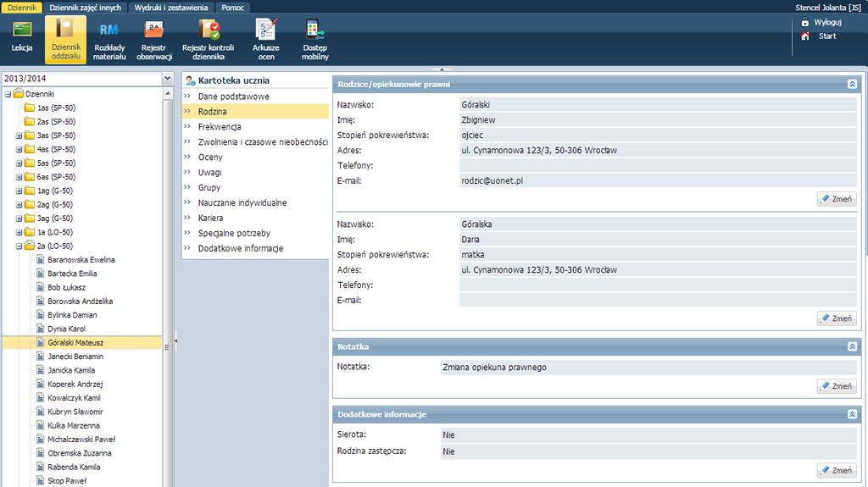Open Zwolnienia i czasowe nieobecności section
868x487 pixels.
263,141
